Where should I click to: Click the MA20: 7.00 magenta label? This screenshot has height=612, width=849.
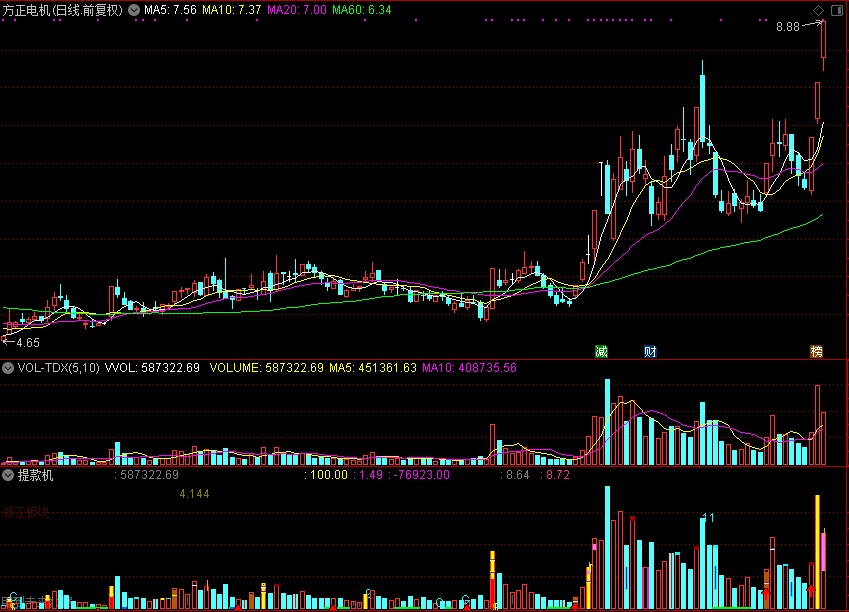[x=297, y=10]
